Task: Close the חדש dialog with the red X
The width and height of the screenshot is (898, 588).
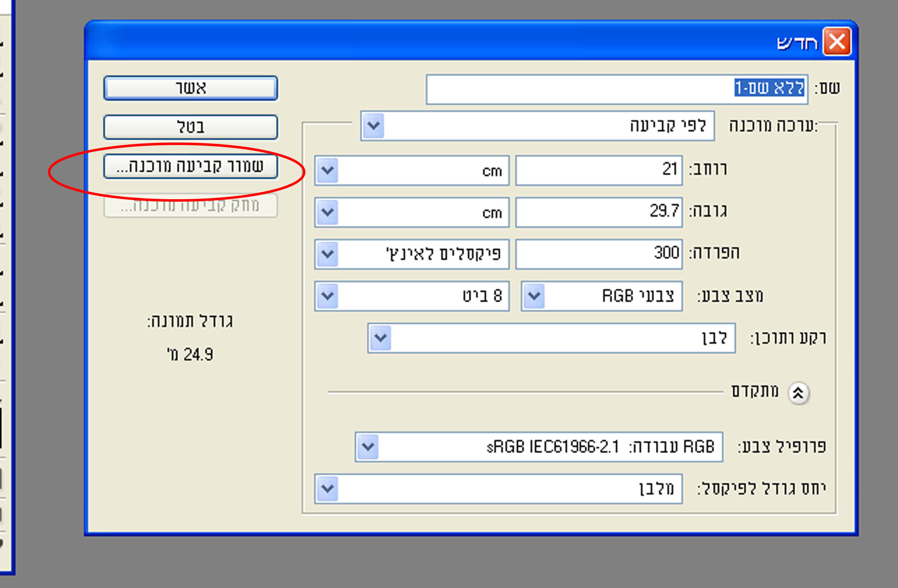Action: click(x=837, y=42)
